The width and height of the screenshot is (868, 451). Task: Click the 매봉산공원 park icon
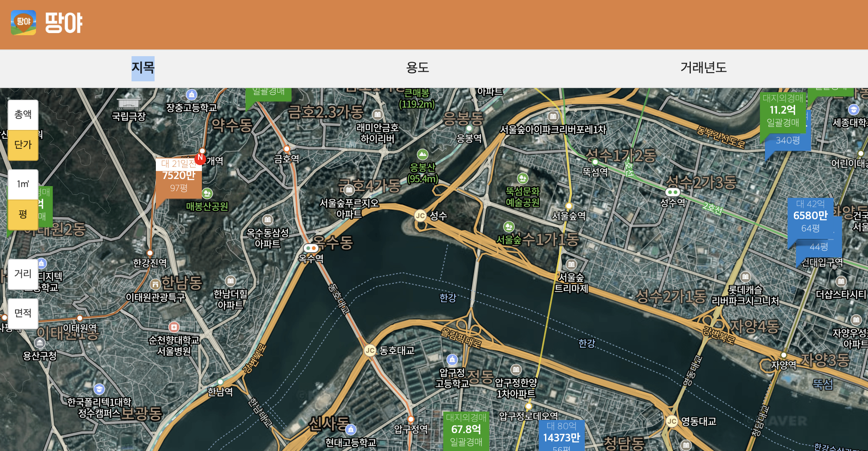[207, 193]
